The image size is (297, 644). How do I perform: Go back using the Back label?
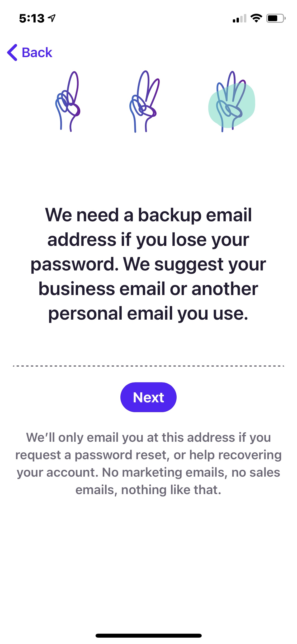tap(37, 52)
